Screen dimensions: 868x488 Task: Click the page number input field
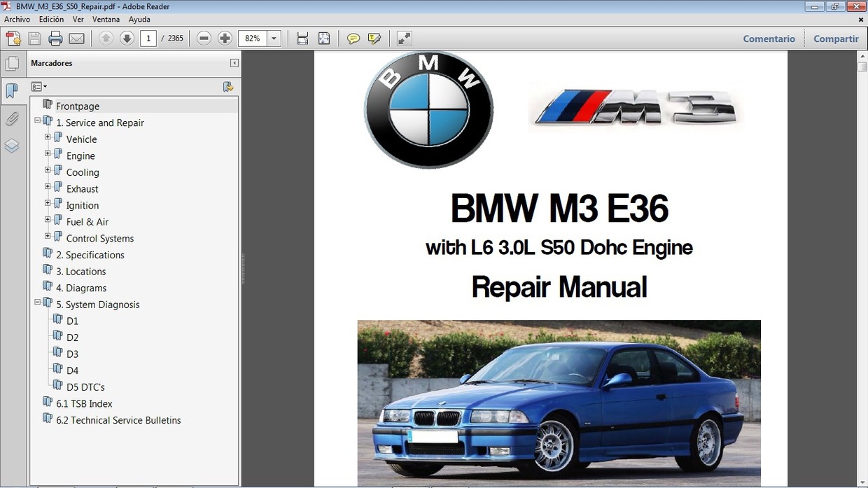click(x=148, y=39)
